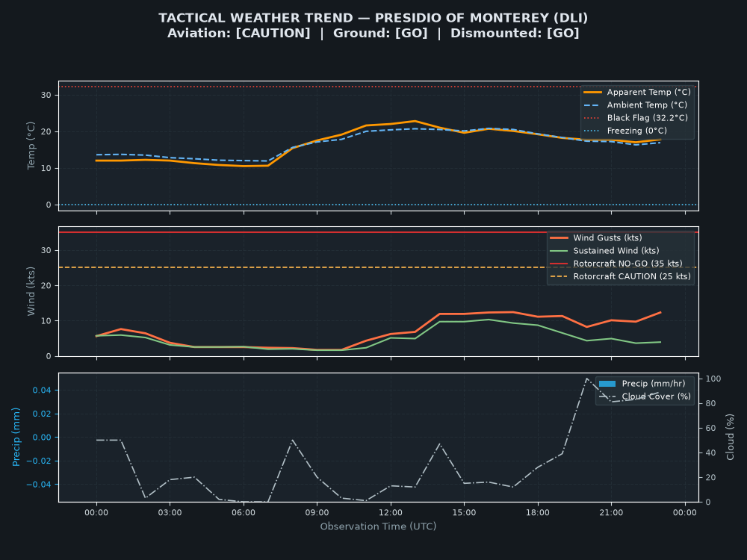Click the Cloud (%) right axis label
The width and height of the screenshot is (747, 560).
(731, 437)
